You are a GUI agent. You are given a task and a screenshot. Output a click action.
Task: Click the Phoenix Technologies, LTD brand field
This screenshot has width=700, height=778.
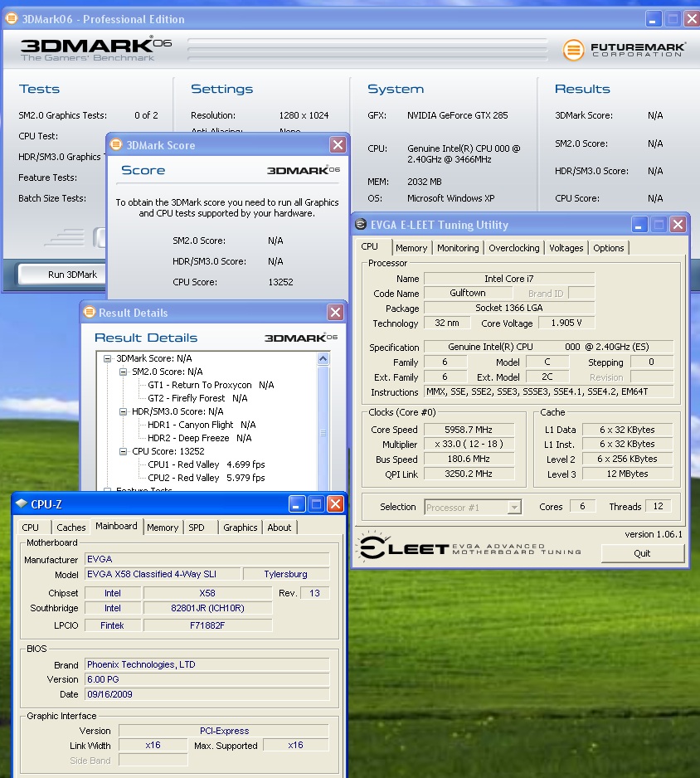pos(207,664)
